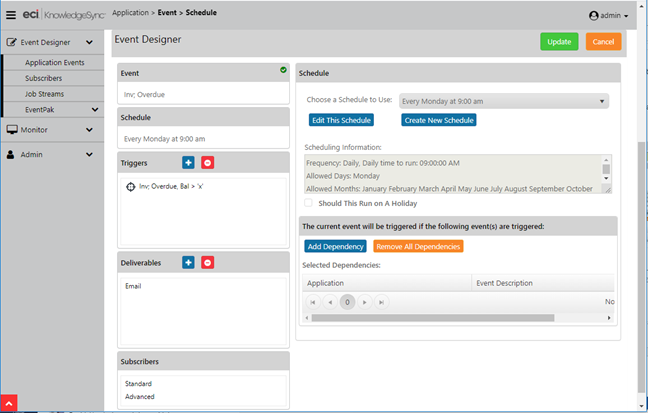Click Edit This Schedule button
648x413 pixels.
pyautogui.click(x=341, y=120)
